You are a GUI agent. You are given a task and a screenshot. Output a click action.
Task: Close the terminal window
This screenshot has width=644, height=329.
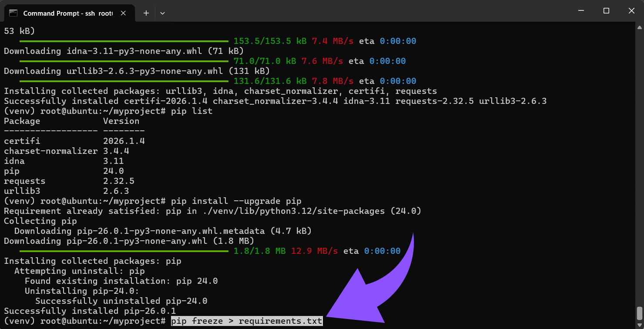[x=631, y=11]
